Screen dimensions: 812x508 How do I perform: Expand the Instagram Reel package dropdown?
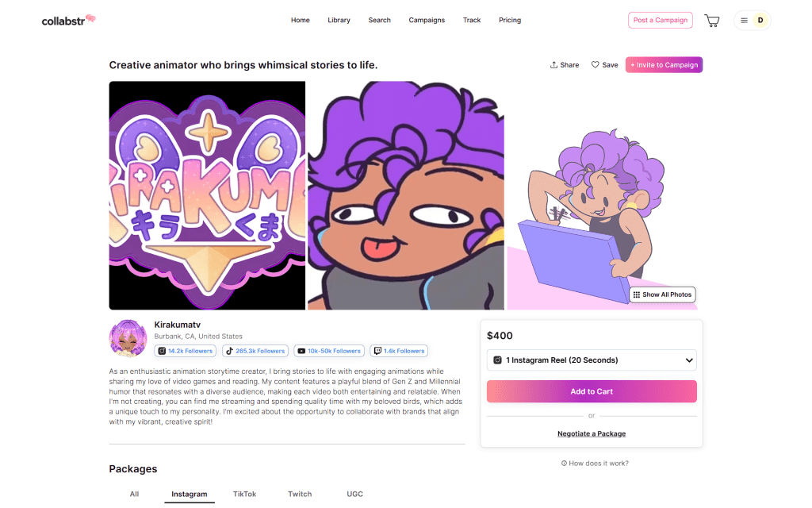[x=592, y=360]
